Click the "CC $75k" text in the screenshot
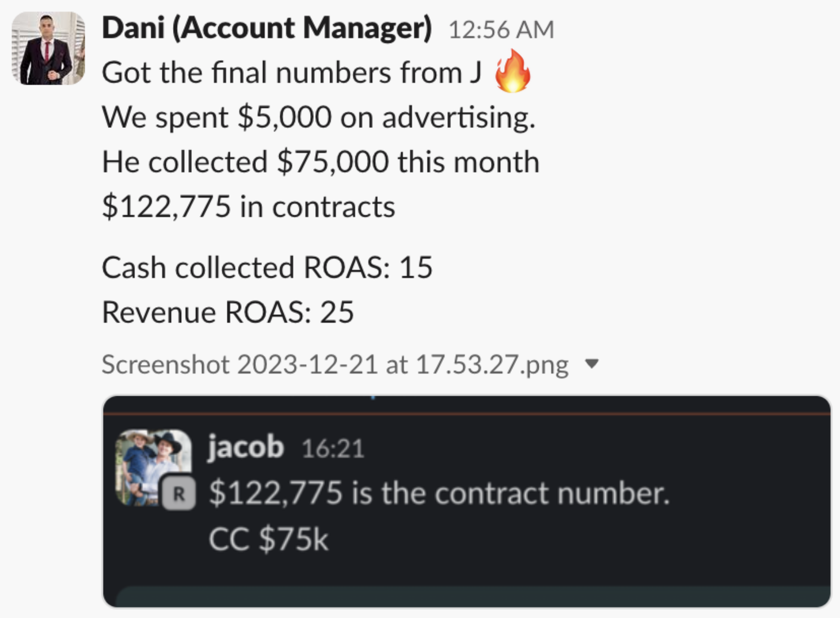The image size is (840, 618). (x=268, y=539)
